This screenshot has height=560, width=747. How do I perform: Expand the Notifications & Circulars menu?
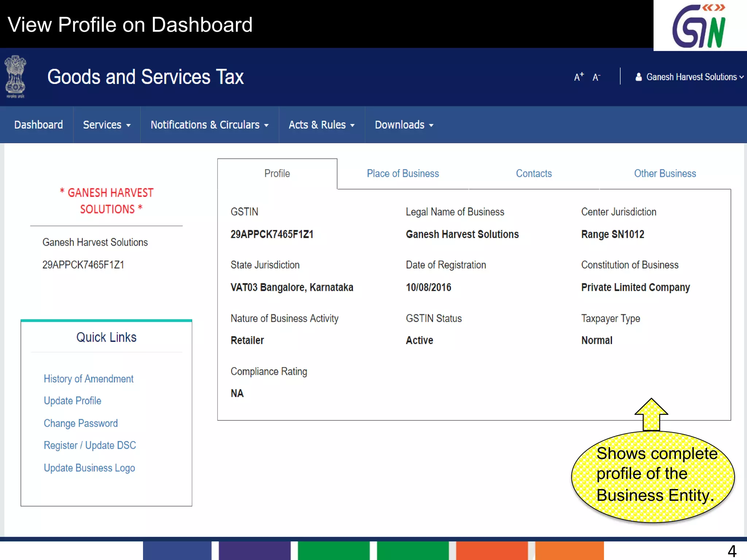tap(209, 125)
